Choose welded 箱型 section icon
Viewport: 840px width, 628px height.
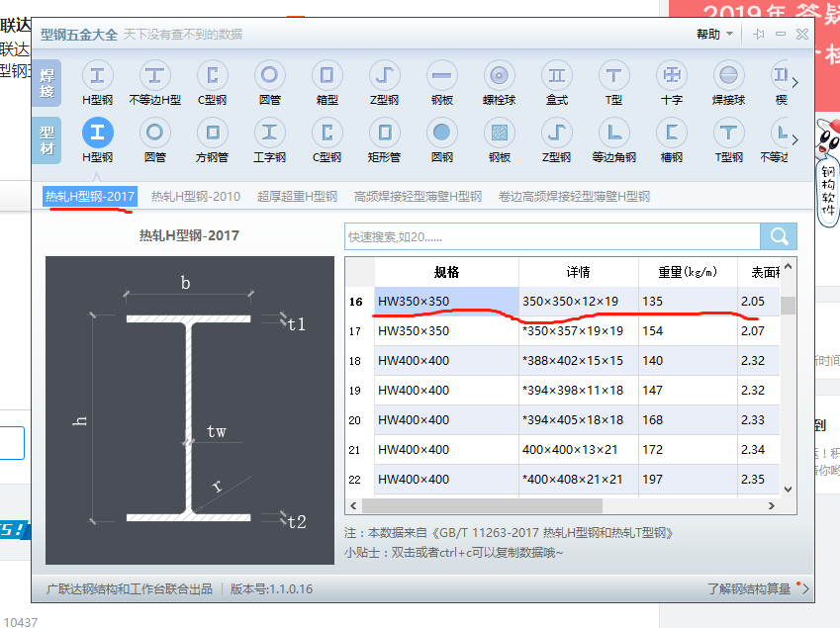point(327,75)
